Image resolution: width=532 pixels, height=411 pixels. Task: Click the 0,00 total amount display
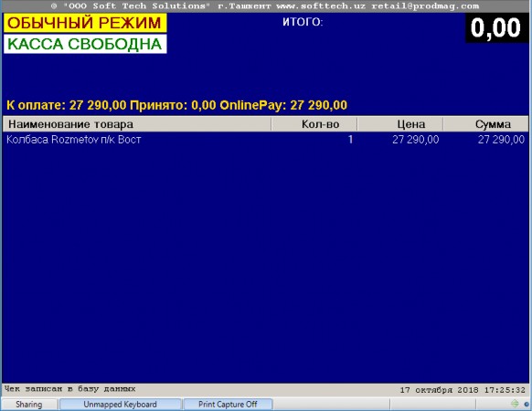pyautogui.click(x=495, y=27)
